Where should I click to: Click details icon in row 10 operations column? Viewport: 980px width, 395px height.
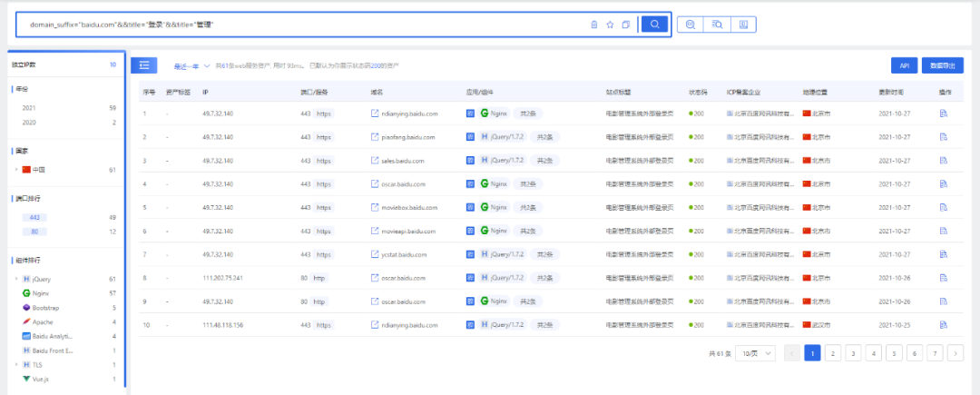tap(943, 324)
